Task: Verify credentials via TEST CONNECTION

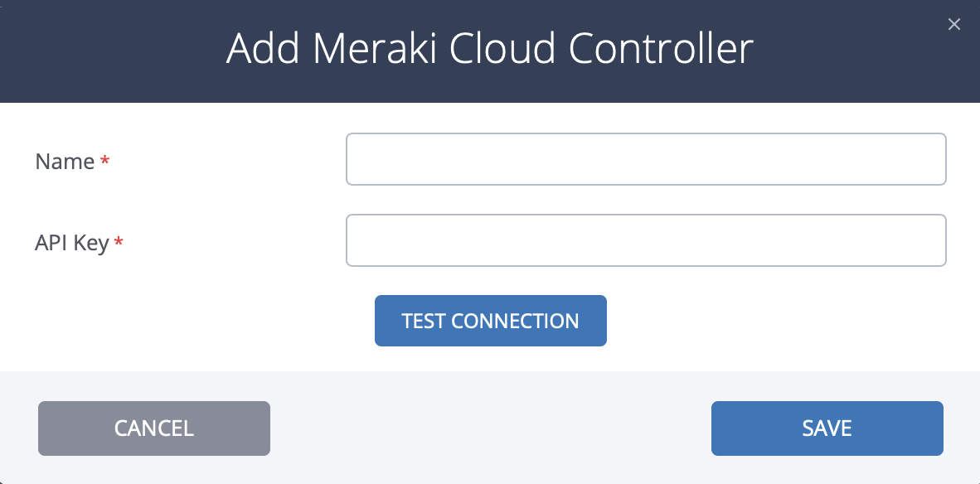Action: (x=490, y=321)
